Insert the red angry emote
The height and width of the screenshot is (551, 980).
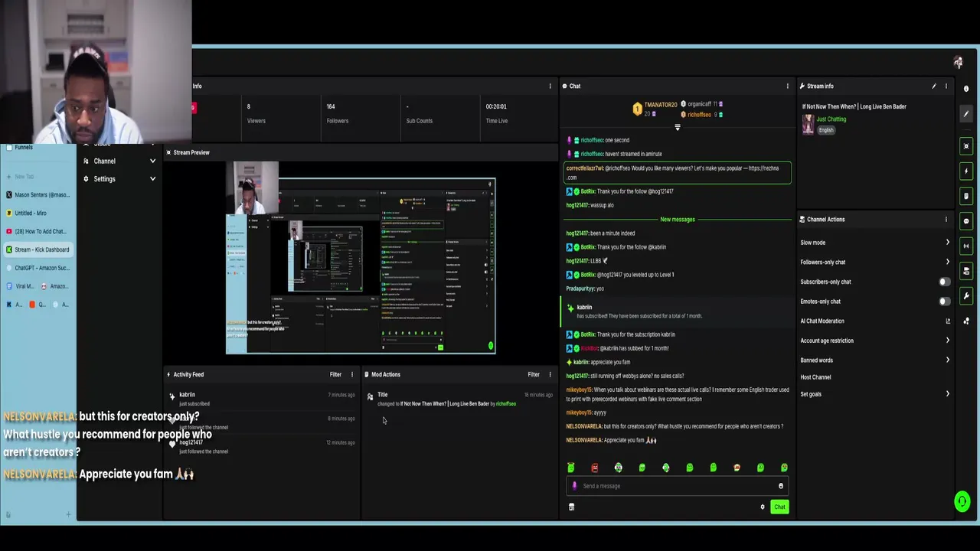594,468
